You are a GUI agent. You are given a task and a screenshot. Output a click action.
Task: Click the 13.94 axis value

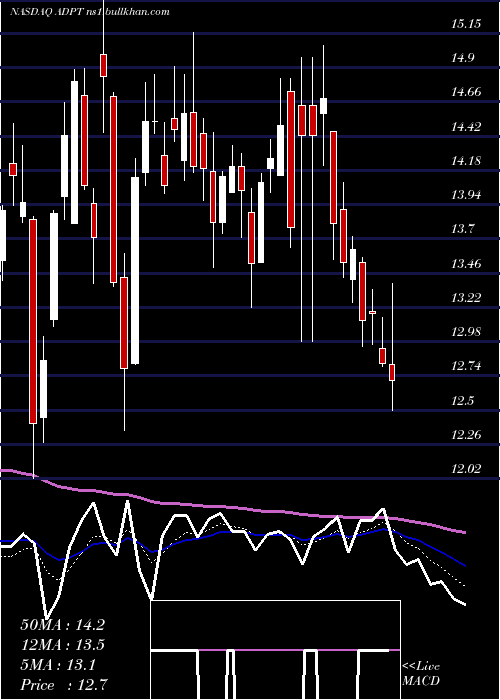[x=466, y=195]
